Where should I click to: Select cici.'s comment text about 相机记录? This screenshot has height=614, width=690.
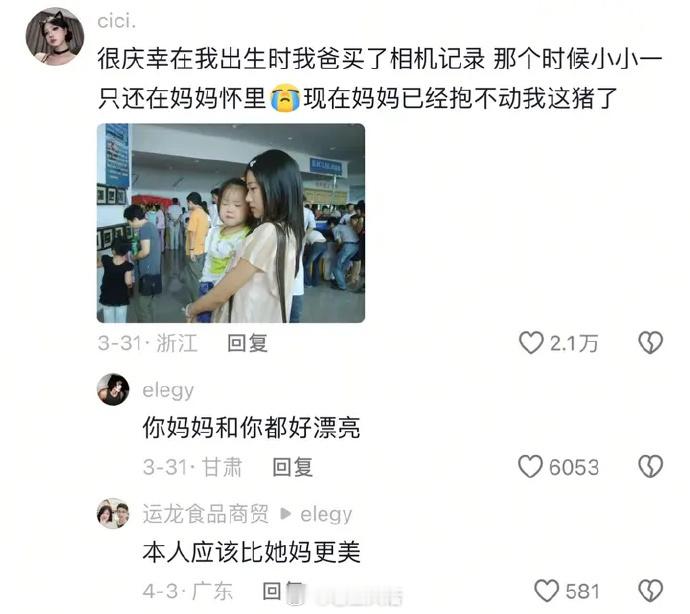coord(380,78)
